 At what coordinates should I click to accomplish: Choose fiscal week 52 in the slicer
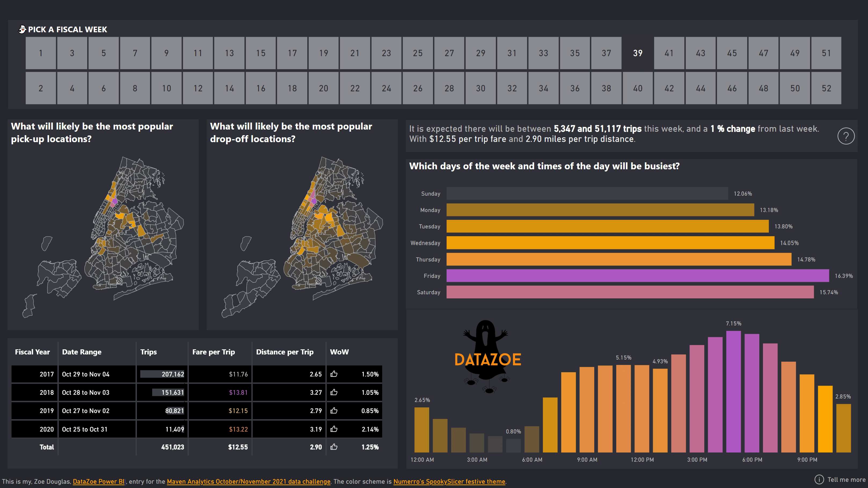coord(826,88)
